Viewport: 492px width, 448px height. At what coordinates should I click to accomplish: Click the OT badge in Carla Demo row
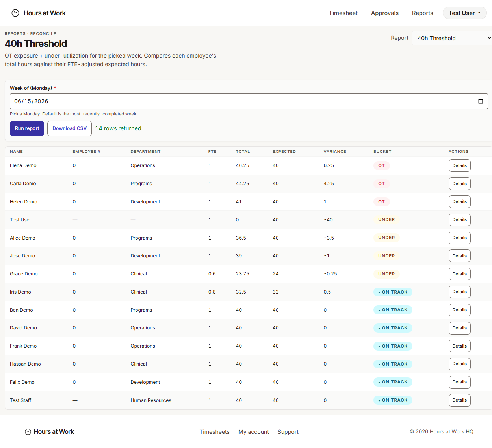coord(381,184)
